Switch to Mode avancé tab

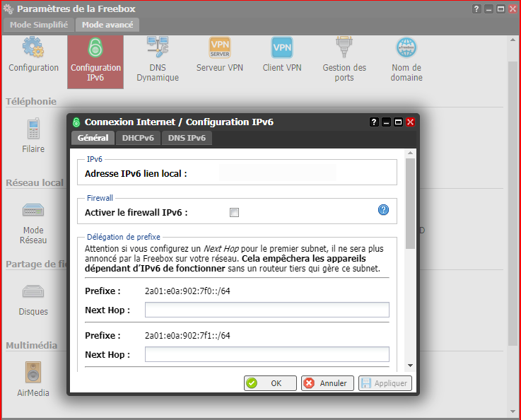(x=107, y=25)
